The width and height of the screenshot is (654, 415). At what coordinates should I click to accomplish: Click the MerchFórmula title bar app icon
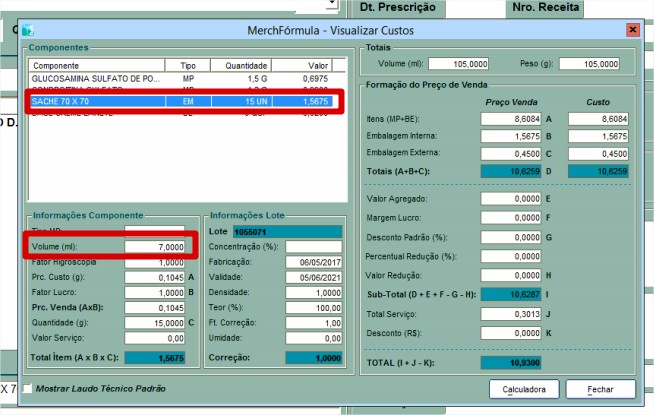(28, 30)
